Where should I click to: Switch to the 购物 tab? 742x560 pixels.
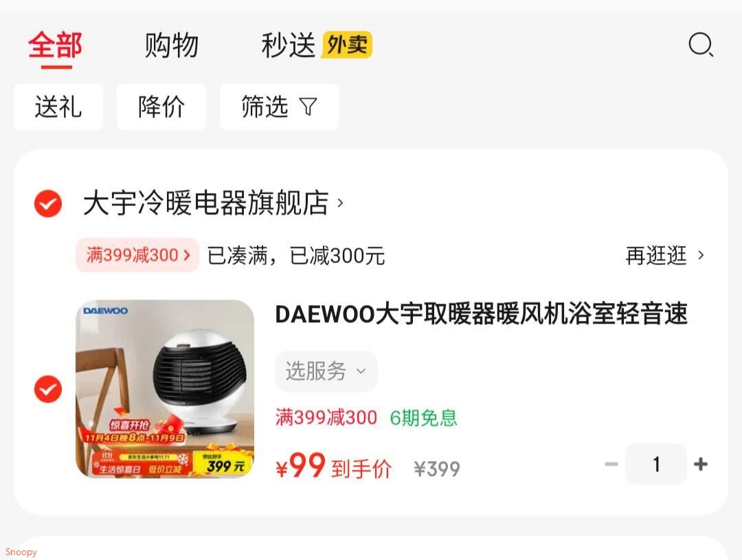[x=171, y=45]
